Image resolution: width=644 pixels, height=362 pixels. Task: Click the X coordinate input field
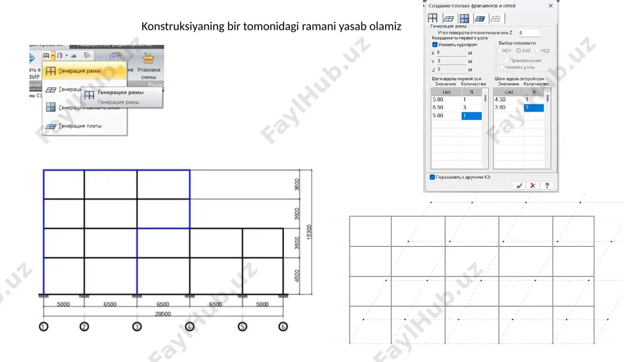[451, 53]
